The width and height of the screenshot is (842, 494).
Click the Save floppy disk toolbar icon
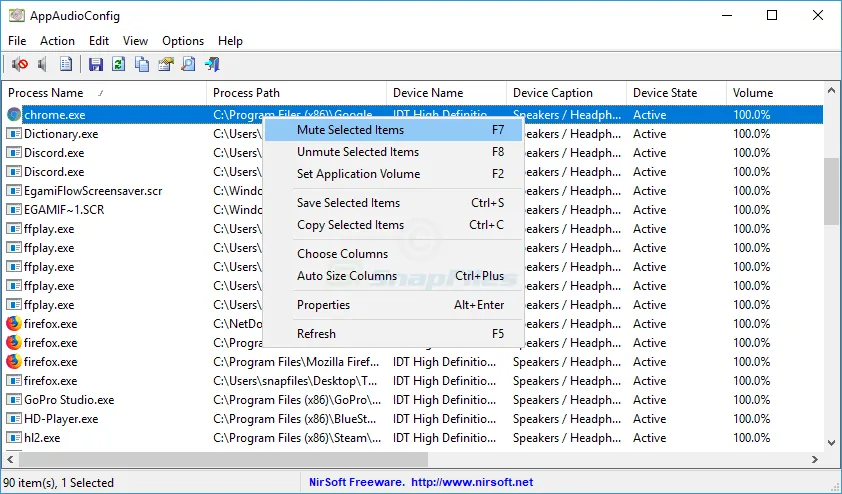96,64
